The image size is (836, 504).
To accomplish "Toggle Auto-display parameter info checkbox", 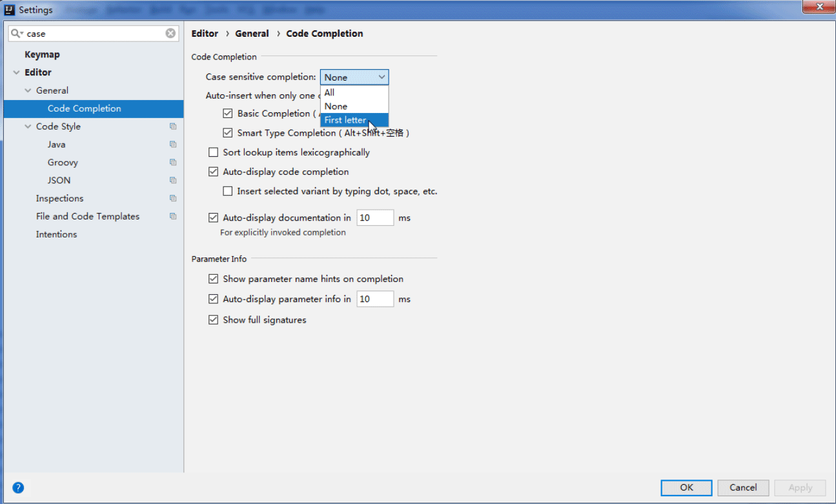I will click(213, 299).
